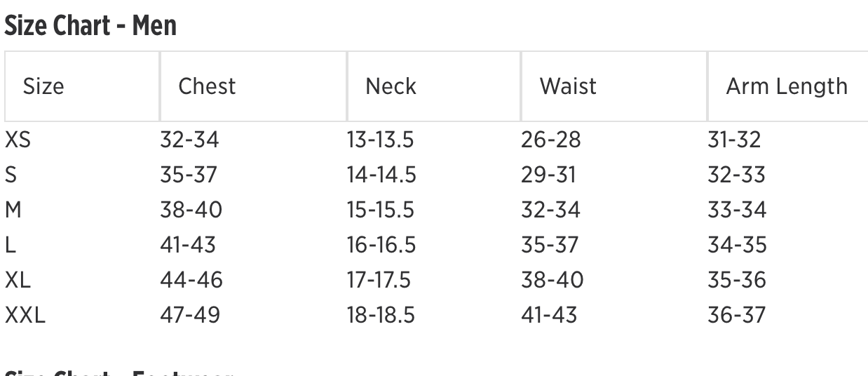The height and width of the screenshot is (376, 868).
Task: Click arm length 31-32 for size XS
Action: point(733,140)
